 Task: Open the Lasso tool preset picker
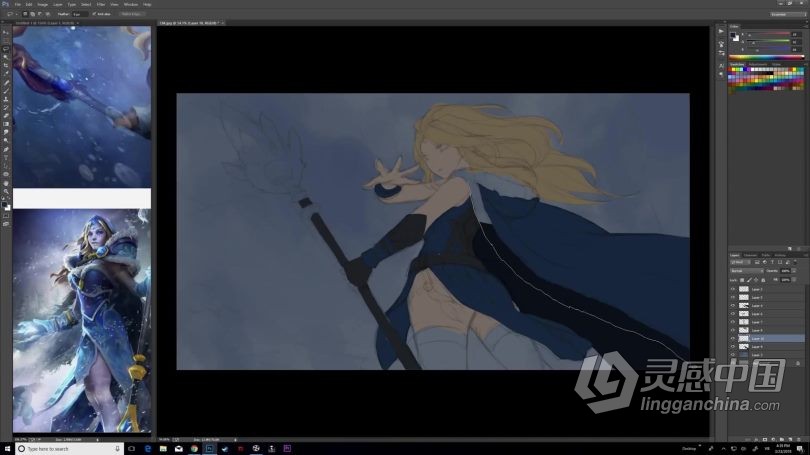[17, 14]
